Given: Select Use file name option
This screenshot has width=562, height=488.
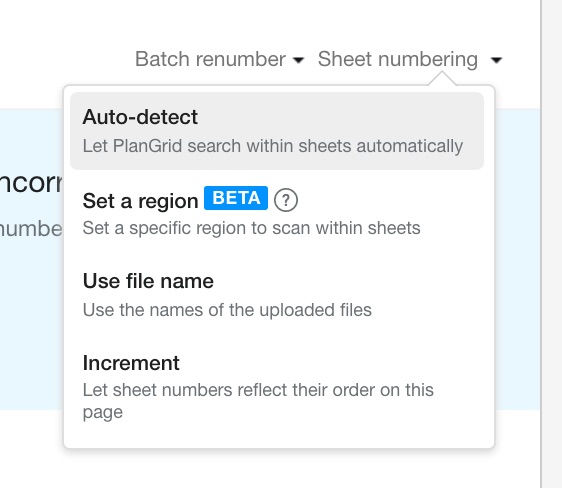Looking at the screenshot, I should (x=277, y=295).
